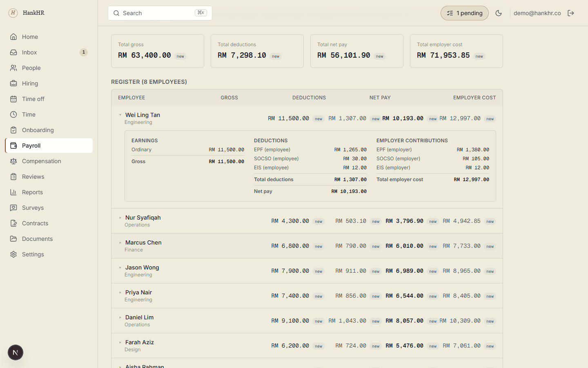Screen dimensions: 588x368
Task: Click the Compensation scales icon
Action: (13, 161)
